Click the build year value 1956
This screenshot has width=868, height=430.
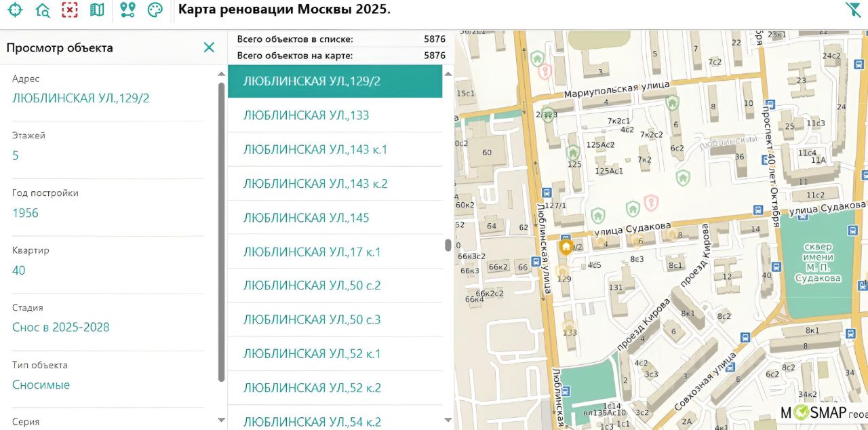point(25,213)
